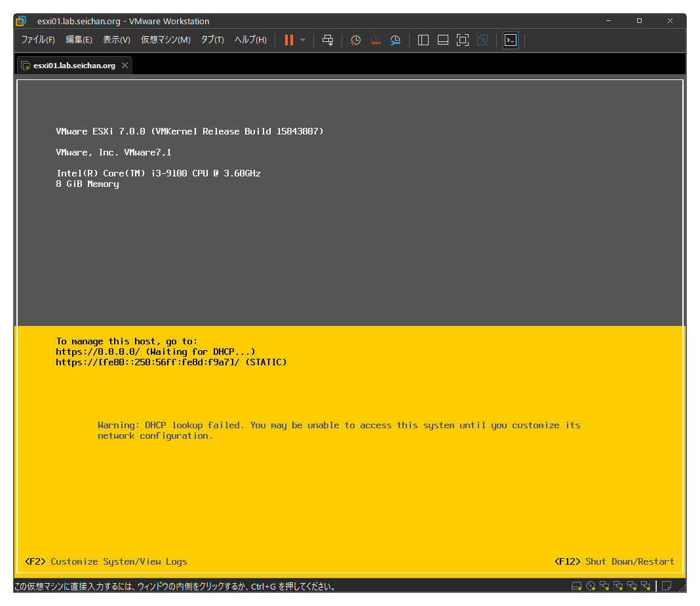Expand the power options dropdown arrow
This screenshot has height=606, width=700.
click(x=303, y=40)
